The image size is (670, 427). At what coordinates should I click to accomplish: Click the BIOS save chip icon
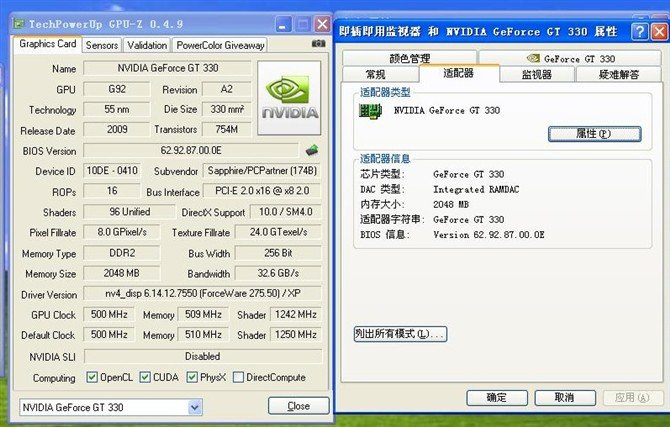[x=312, y=150]
